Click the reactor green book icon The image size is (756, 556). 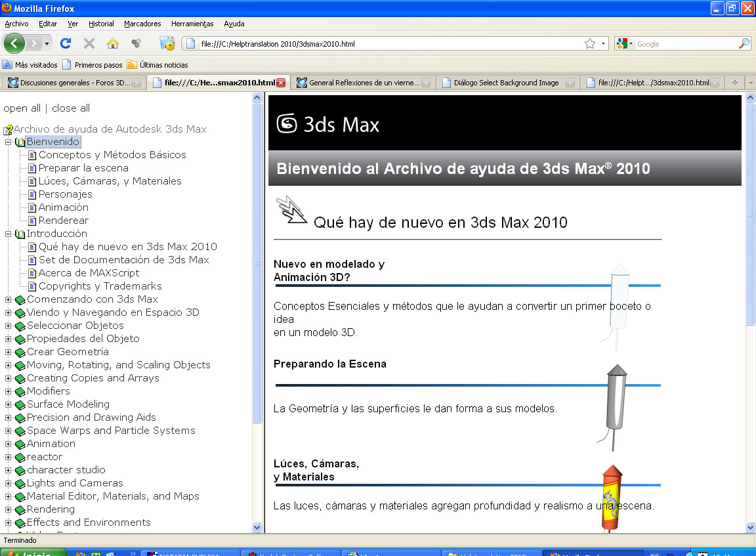[20, 457]
